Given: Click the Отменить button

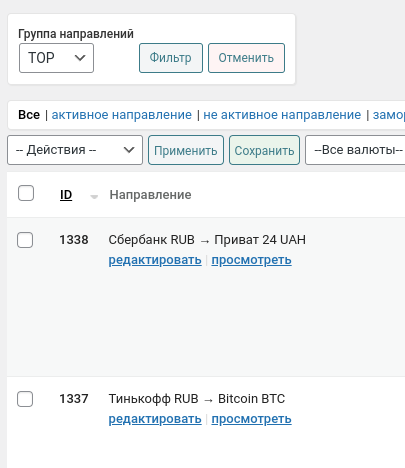Looking at the screenshot, I should coord(247,58).
